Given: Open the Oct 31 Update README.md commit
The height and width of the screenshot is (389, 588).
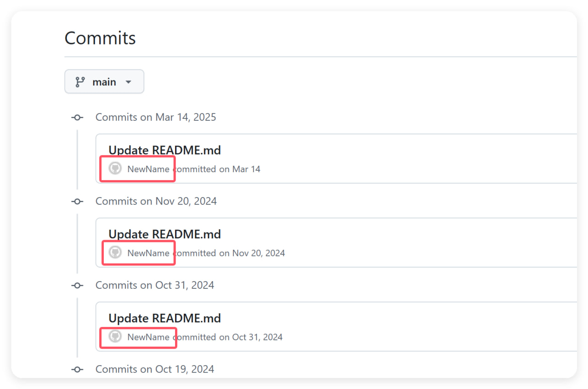Looking at the screenshot, I should pos(164,318).
